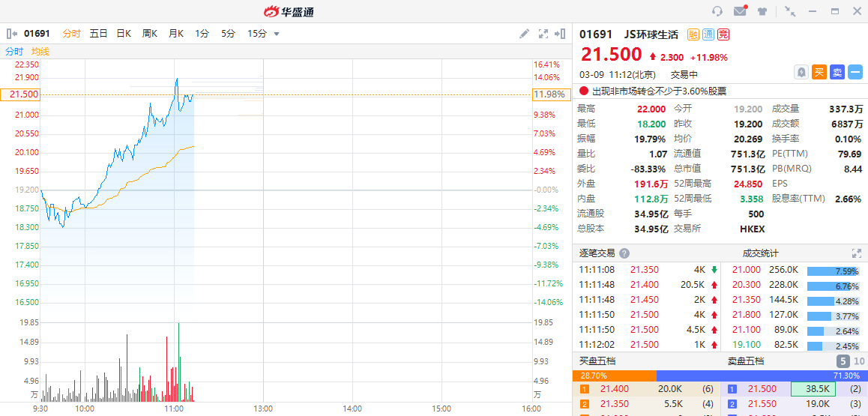Select the chart drawing pencil tool

tap(525, 34)
